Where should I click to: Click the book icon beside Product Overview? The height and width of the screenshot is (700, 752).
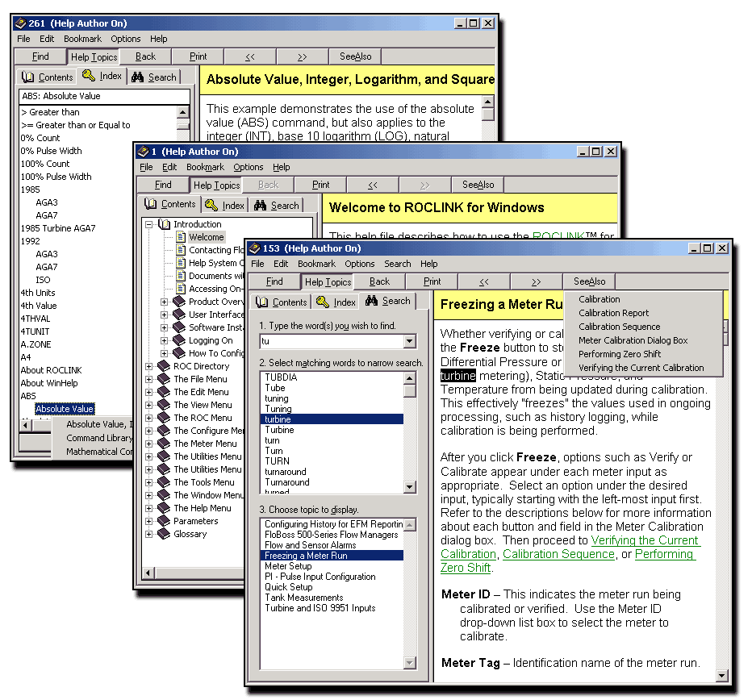coord(179,302)
